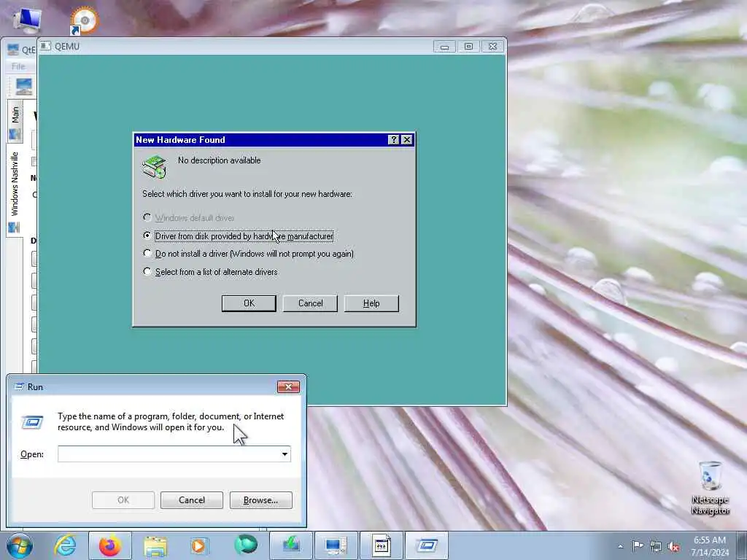Switch to the monitor icon taskbar window
This screenshot has width=747, height=560.
point(336,545)
